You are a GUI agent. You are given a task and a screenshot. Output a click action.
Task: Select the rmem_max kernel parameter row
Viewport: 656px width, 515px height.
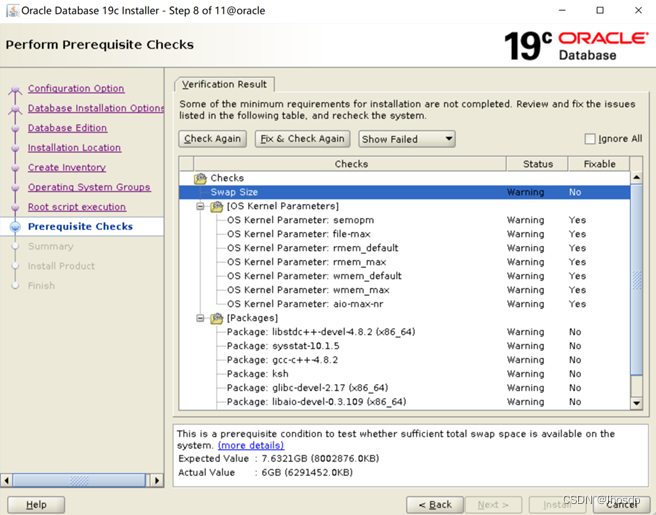tap(405, 262)
